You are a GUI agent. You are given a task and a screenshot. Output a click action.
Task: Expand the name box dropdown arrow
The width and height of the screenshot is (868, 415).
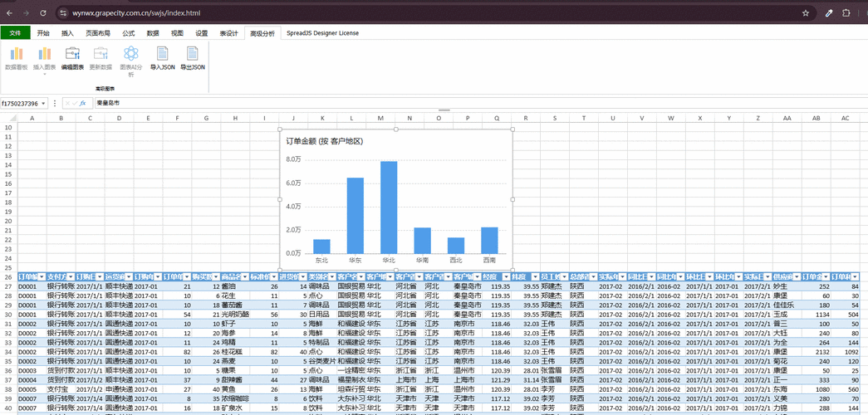click(x=44, y=104)
